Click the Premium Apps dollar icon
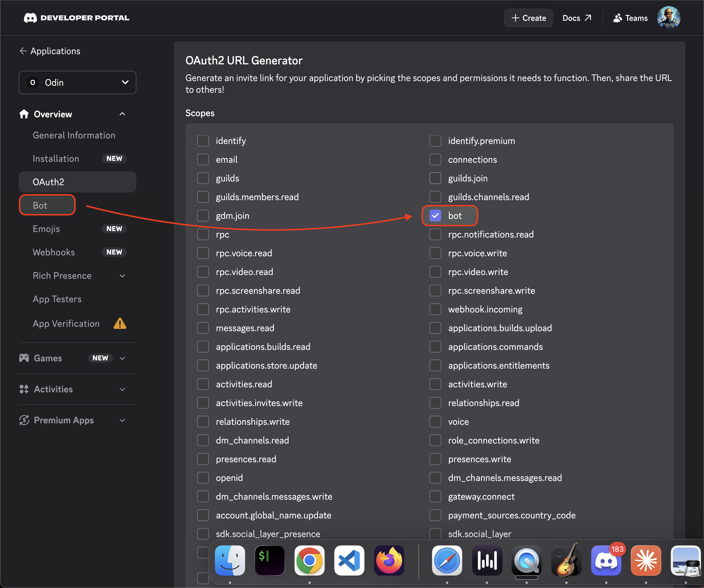Image resolution: width=704 pixels, height=588 pixels. click(x=24, y=420)
